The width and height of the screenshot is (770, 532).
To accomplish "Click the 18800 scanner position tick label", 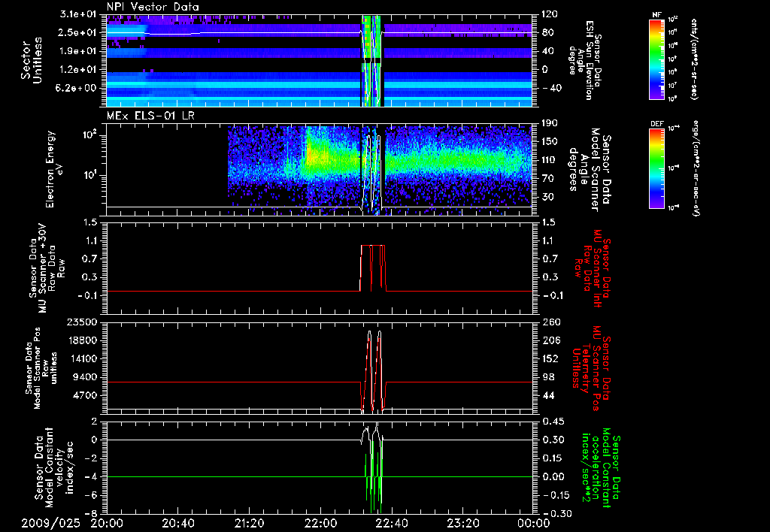I will (x=83, y=340).
